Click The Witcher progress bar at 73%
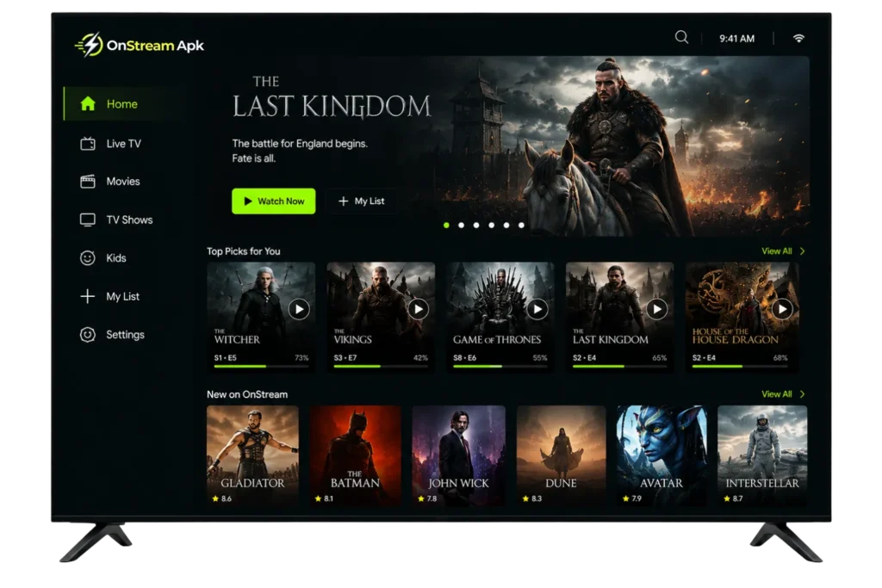Image resolution: width=882 pixels, height=588 pixels. 261,366
